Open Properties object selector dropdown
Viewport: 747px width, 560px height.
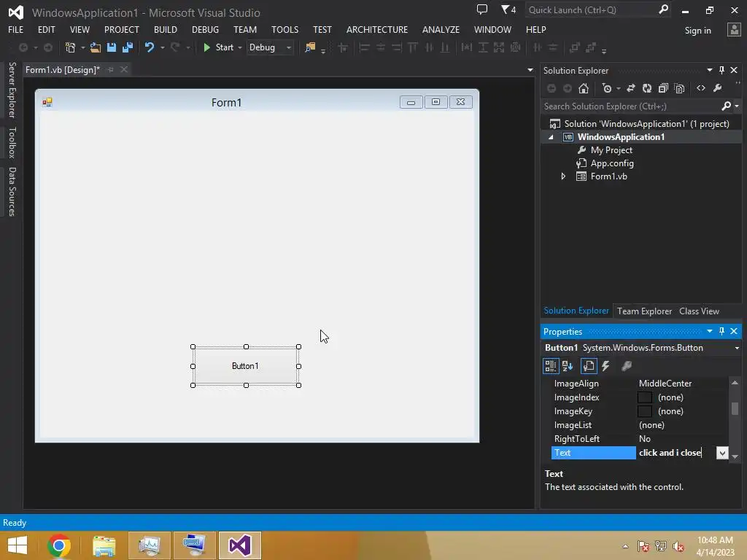tap(737, 348)
